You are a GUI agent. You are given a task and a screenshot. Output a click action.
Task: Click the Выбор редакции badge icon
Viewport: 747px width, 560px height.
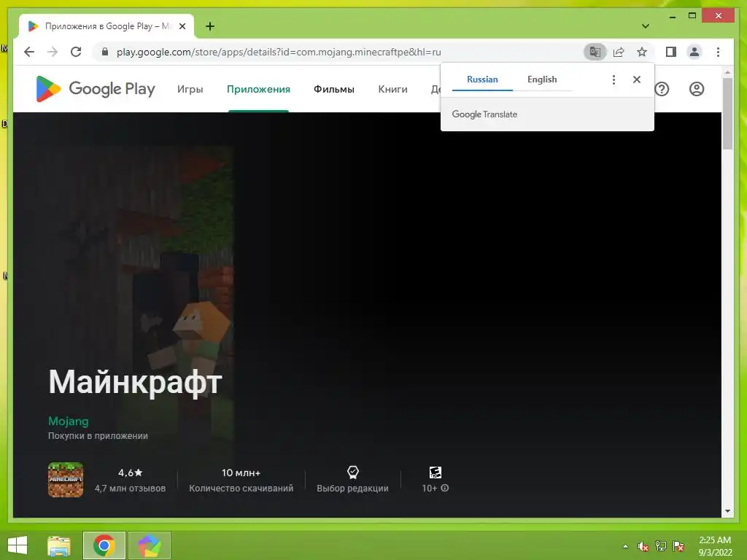(x=352, y=472)
